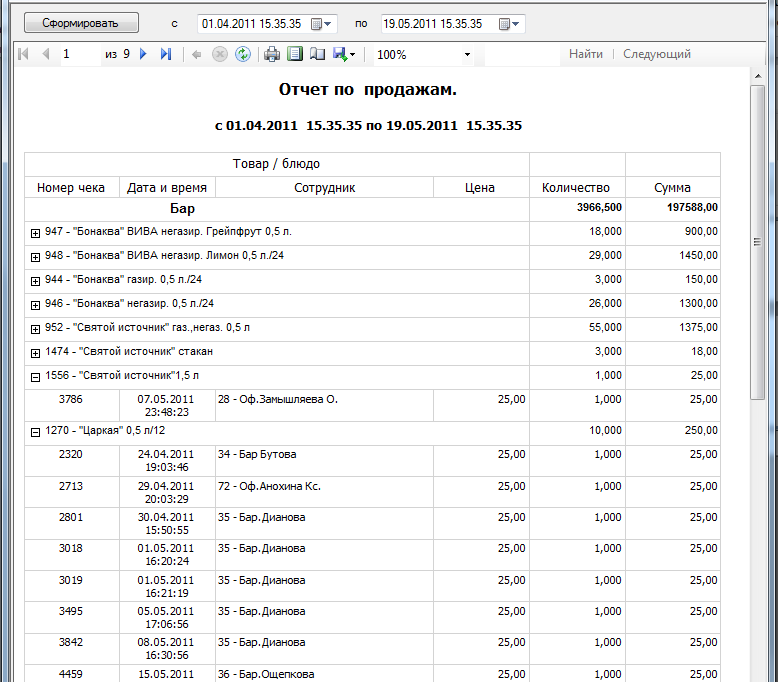This screenshot has width=778, height=682.
Task: Click date 08.05.2011 16:30:56
Action: 166,648
